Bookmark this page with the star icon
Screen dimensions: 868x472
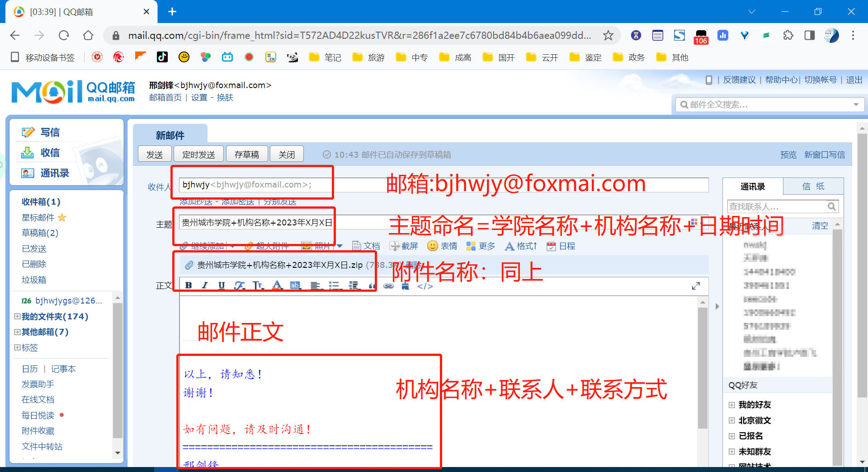coord(608,35)
